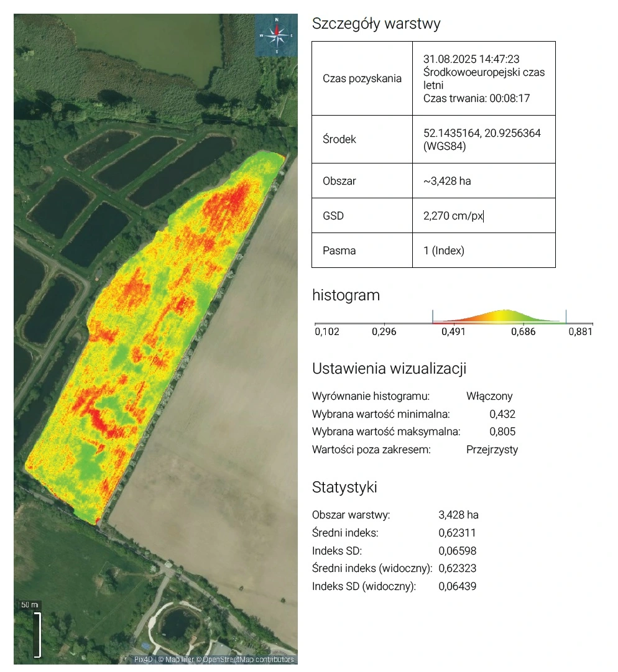This screenshot has width=618, height=672.
Task: Click the Wartości poza zakresem Przejrzysty value
Action: coord(492,449)
